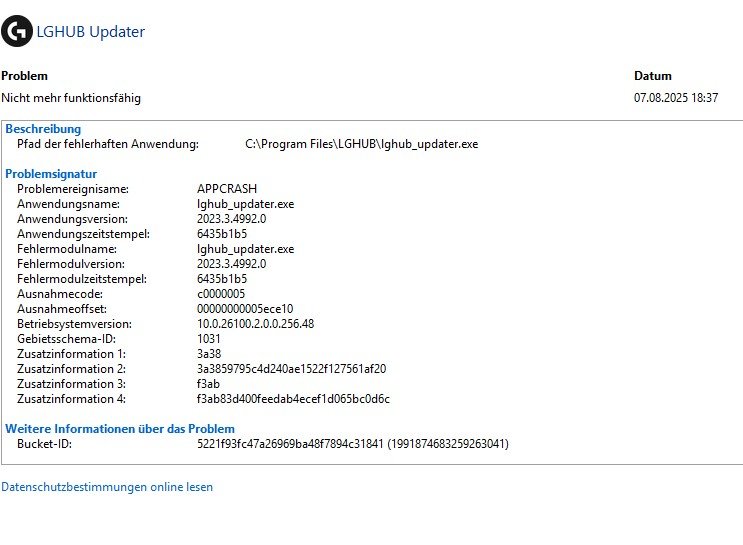Select the Zusatzinformation 1 value 3a38

[209, 354]
